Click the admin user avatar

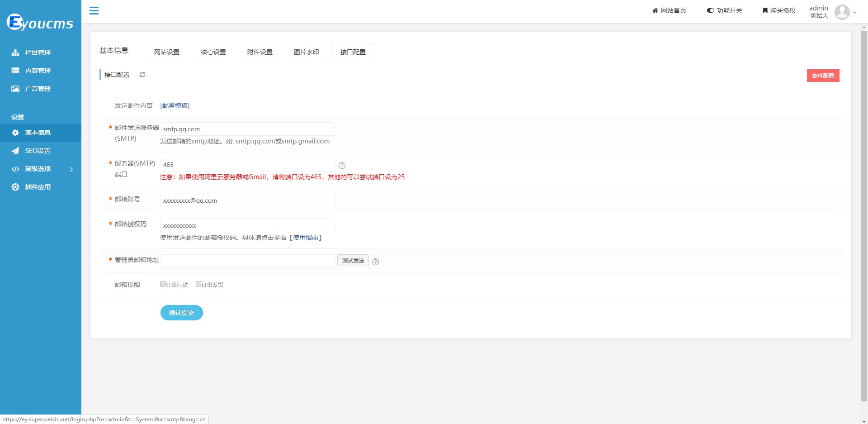pos(842,12)
